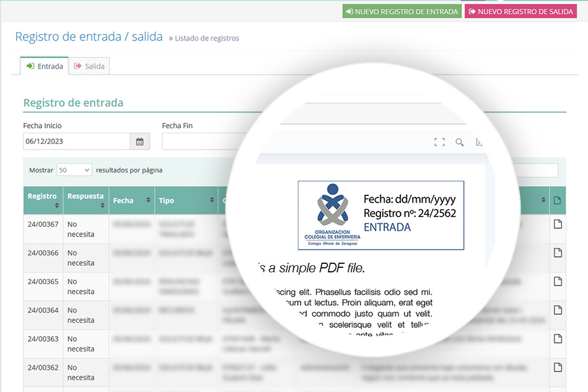Click the Respuesta column header label
This screenshot has height=392, width=588.
pos(86,196)
